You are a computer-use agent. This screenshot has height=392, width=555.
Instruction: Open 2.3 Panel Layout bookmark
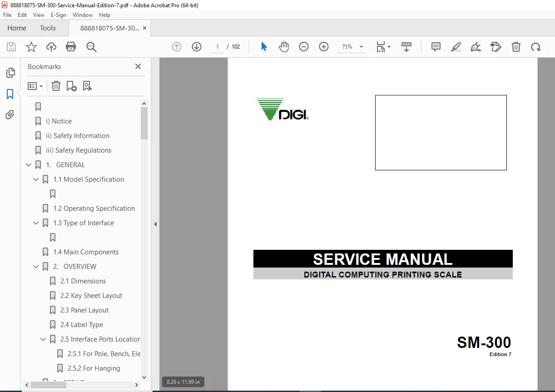coord(84,310)
